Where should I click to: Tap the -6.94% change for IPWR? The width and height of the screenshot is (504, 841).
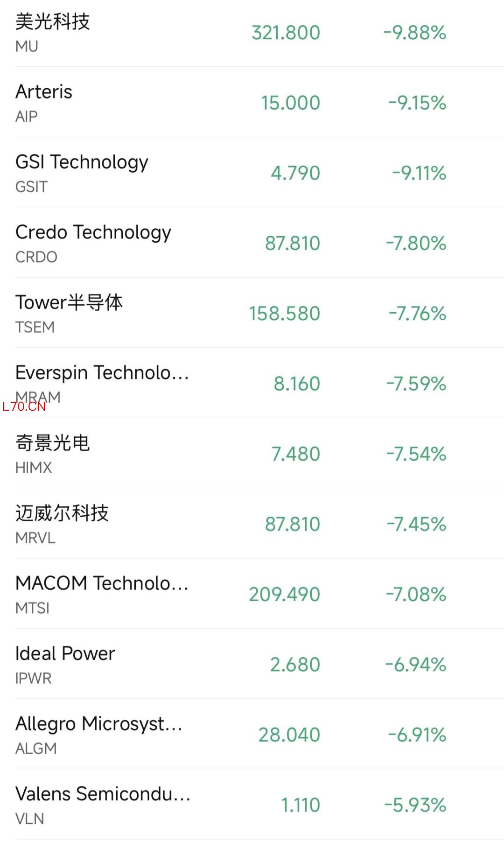coord(416,665)
